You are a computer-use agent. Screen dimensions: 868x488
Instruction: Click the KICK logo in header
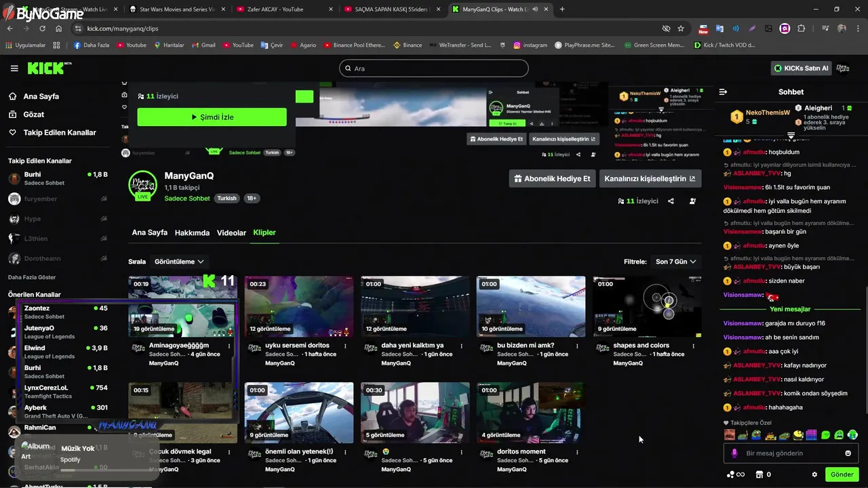coord(49,68)
